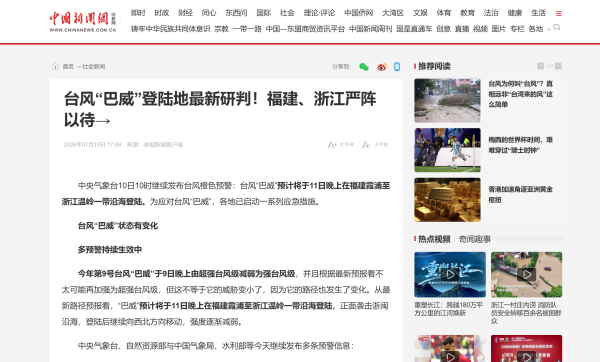Screen dimensions: 600x362
Task: Open the 国是直通车 link
Action: coord(414,29)
